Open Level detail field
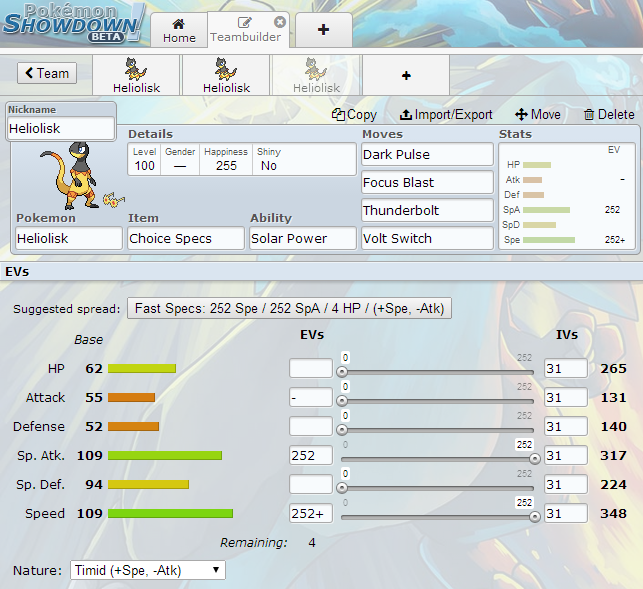This screenshot has width=643, height=589. point(144,160)
